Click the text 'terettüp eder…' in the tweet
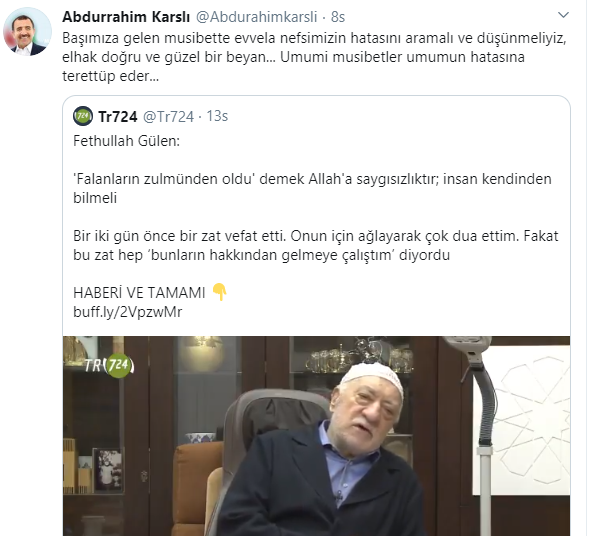 pyautogui.click(x=111, y=76)
